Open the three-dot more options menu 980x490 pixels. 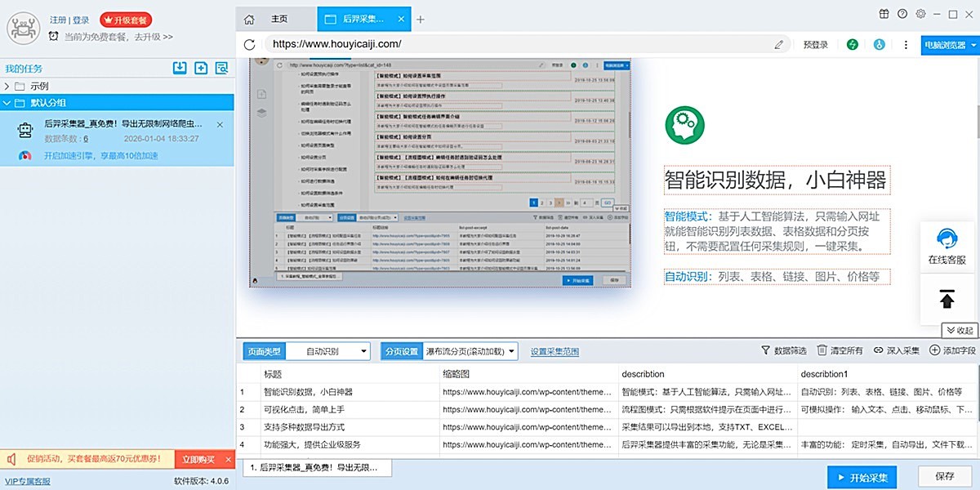click(906, 45)
